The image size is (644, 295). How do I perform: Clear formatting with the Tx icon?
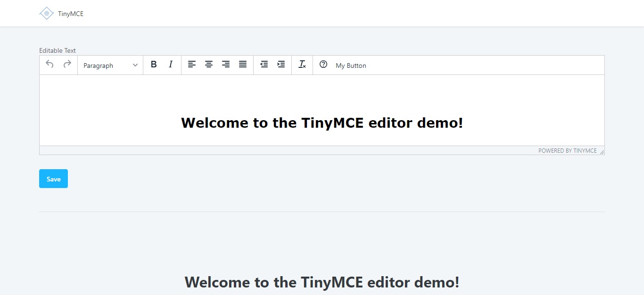(302, 65)
